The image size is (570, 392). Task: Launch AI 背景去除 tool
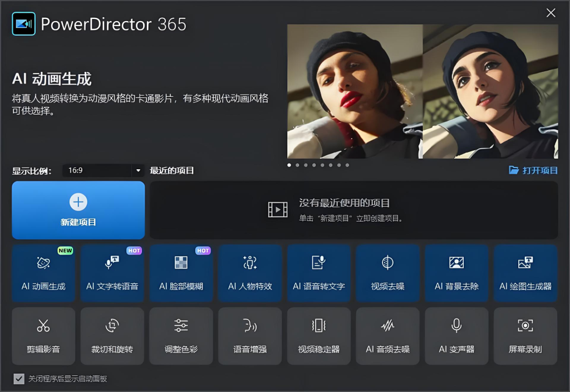click(456, 273)
